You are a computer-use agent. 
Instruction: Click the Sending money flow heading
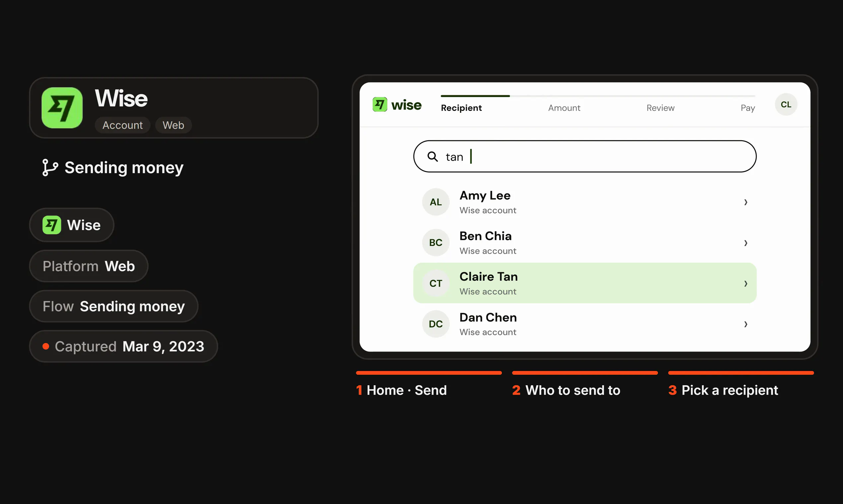(x=124, y=167)
